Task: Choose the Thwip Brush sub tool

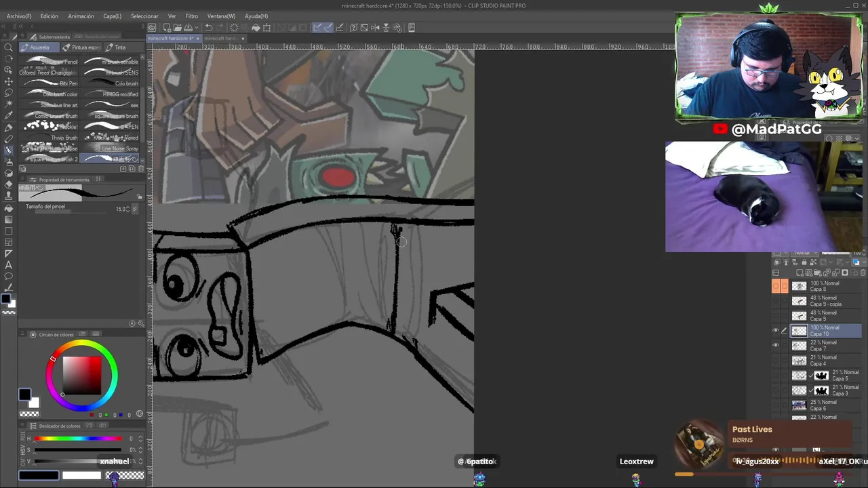Action: 49,138
